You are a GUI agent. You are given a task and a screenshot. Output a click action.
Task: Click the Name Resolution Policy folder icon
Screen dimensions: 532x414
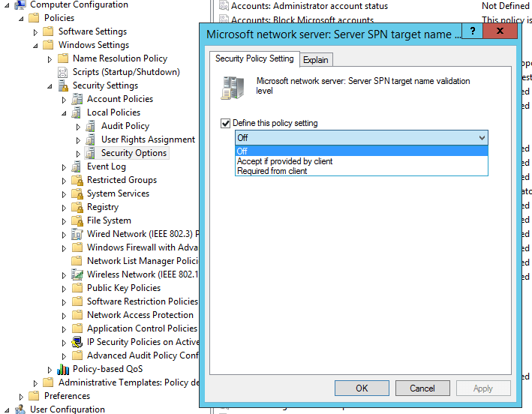63,58
